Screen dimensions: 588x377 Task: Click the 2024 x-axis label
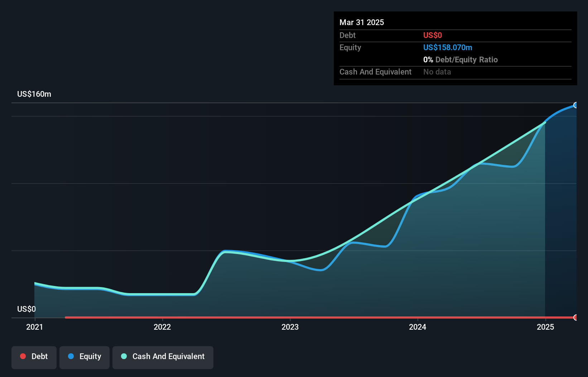(418, 327)
